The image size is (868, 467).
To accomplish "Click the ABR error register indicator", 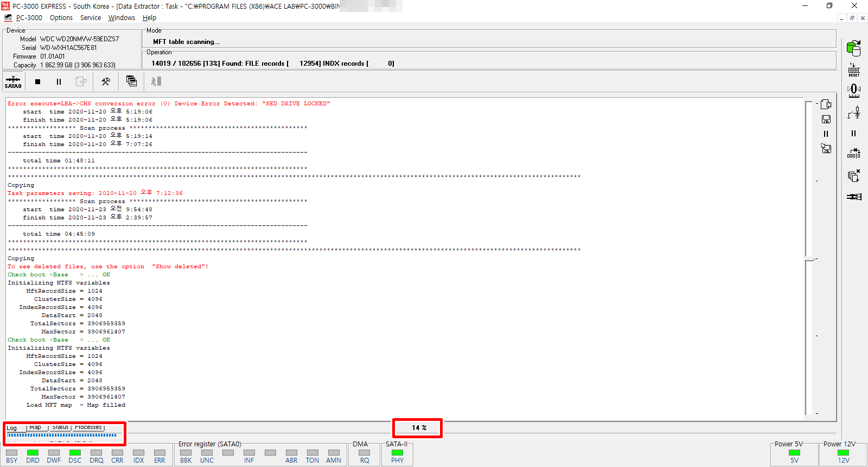I will (x=291, y=453).
